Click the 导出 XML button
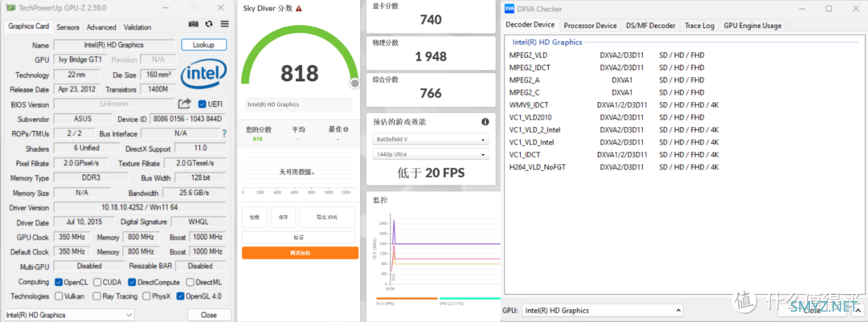The height and width of the screenshot is (322, 868). (x=326, y=217)
